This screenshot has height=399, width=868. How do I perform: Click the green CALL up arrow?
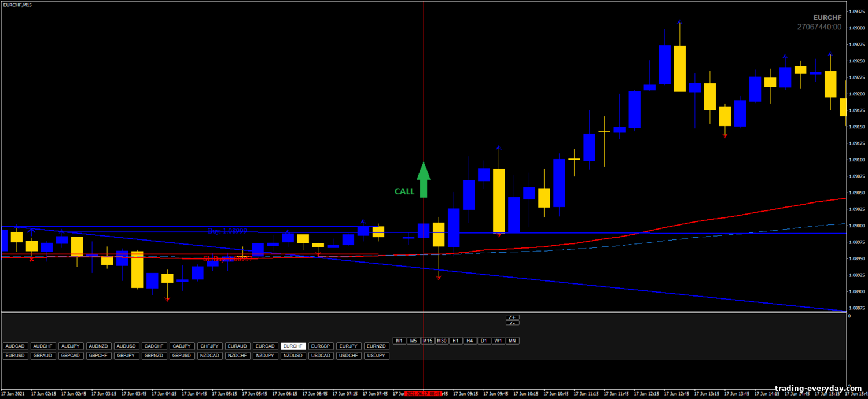pos(424,180)
